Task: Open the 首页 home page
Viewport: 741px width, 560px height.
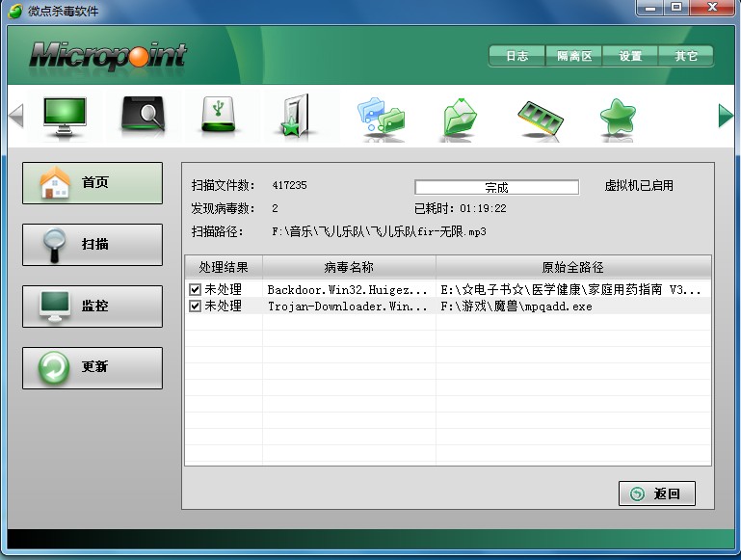Action: (93, 183)
